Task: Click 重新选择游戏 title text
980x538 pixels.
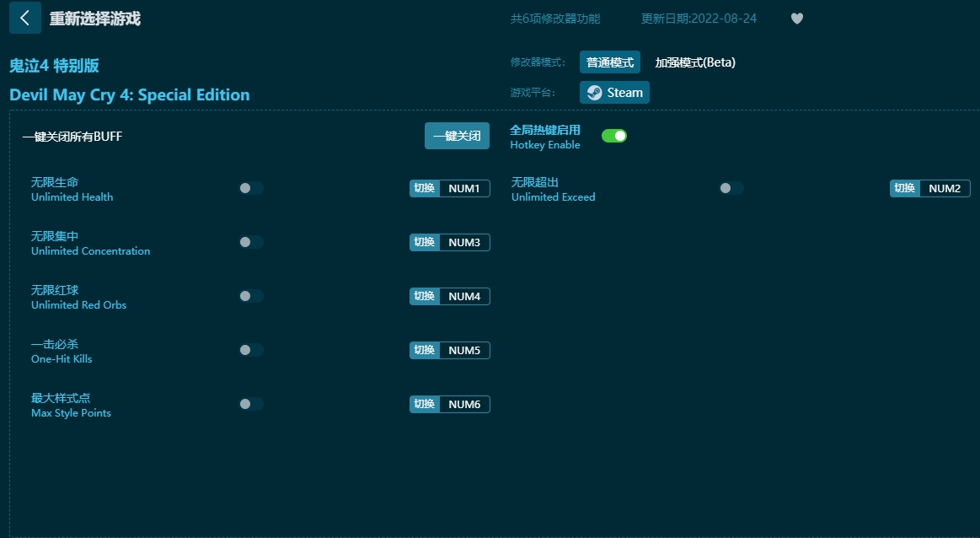Action: (x=94, y=19)
